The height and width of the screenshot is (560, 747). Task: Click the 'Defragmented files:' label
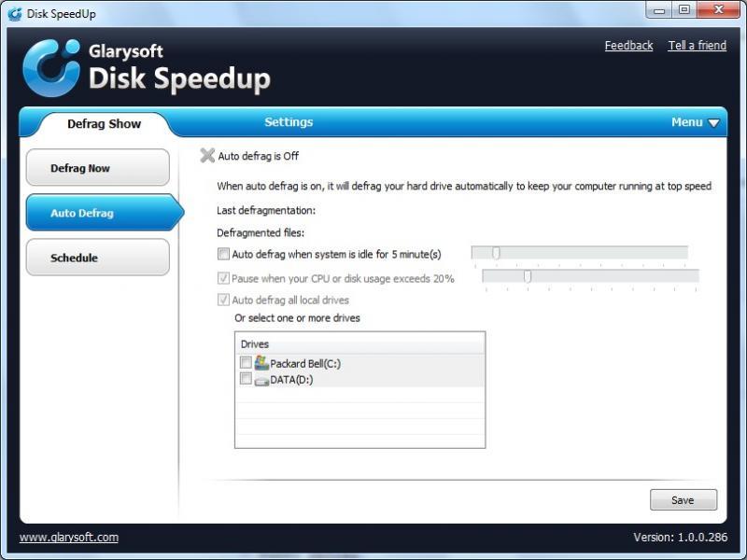click(x=261, y=232)
